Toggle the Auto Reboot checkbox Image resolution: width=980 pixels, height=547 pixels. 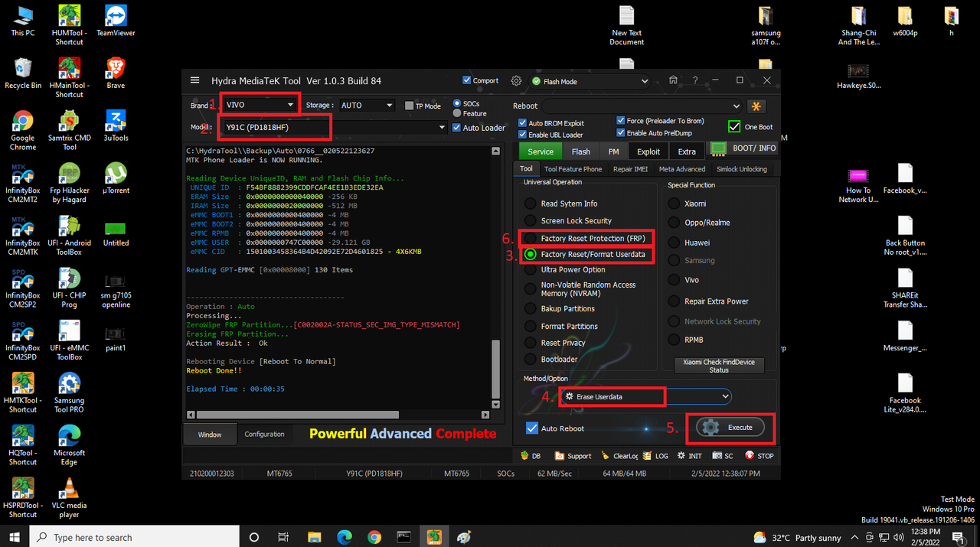click(556, 428)
